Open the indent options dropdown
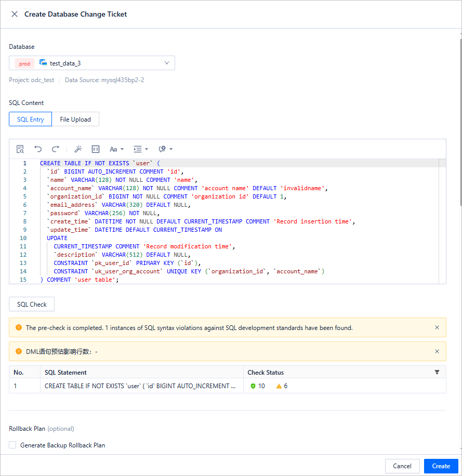This screenshot has height=476, width=462. coord(140,149)
